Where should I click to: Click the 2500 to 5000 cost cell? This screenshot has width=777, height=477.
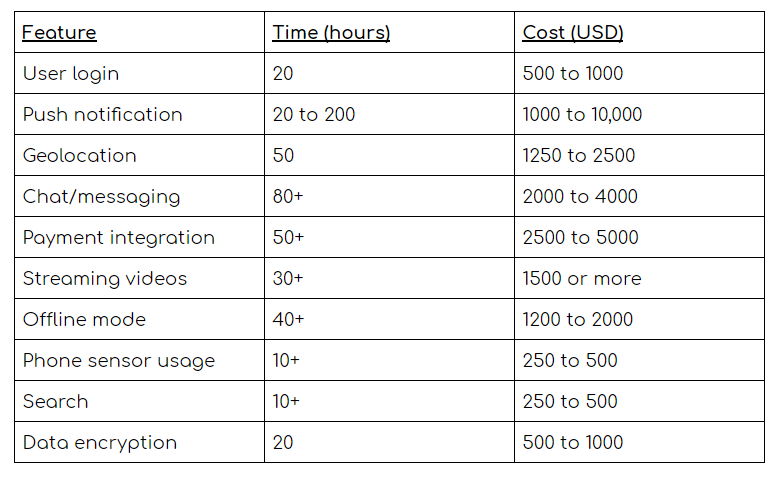580,238
